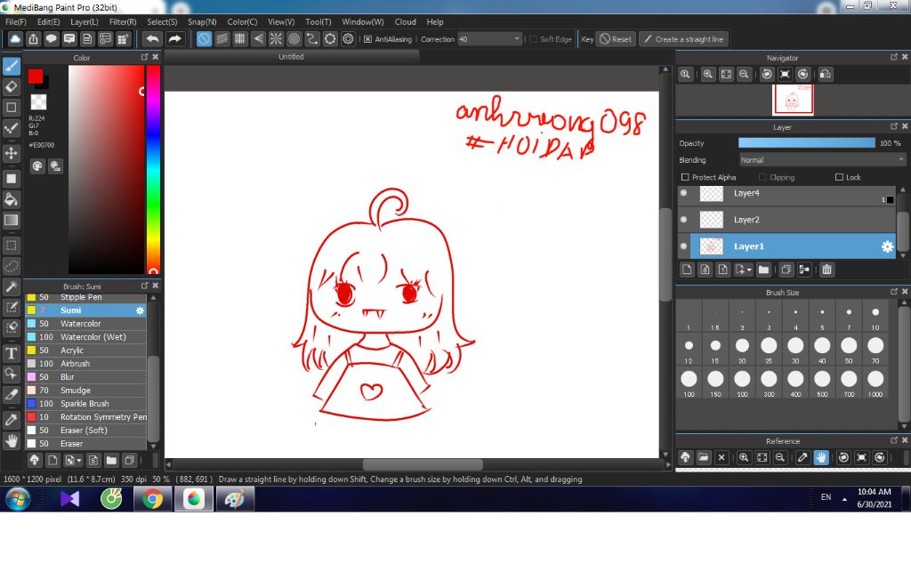The image size is (911, 588).
Task: Choose brush size 10
Action: pyautogui.click(x=875, y=318)
